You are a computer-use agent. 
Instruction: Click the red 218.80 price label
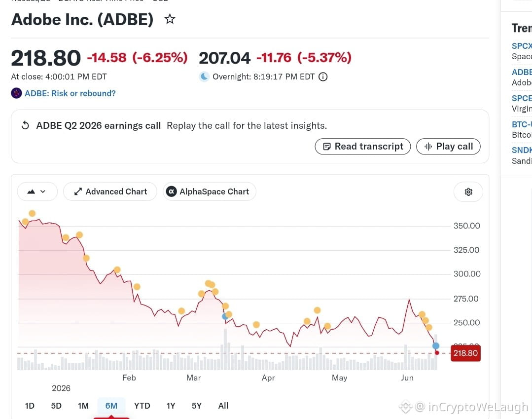click(x=465, y=353)
